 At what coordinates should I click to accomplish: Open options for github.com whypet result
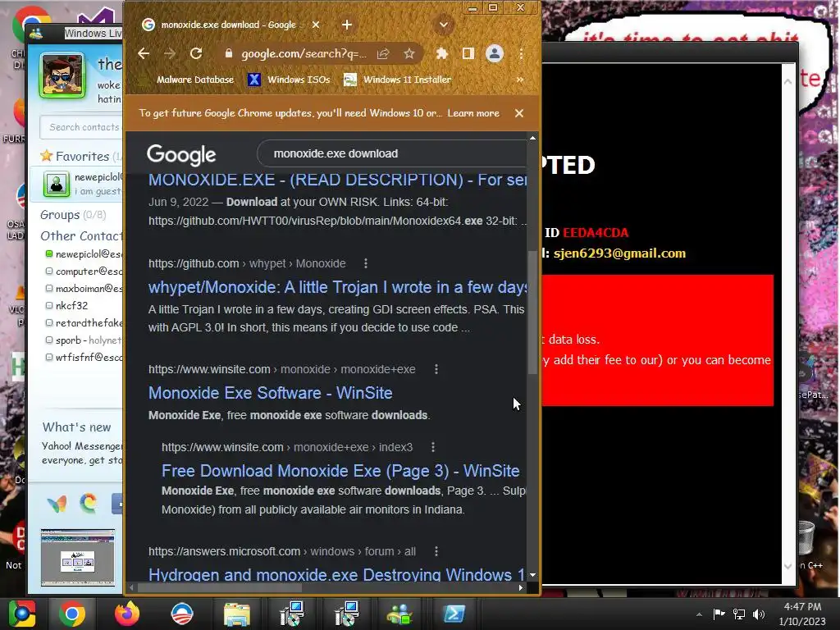tap(366, 263)
